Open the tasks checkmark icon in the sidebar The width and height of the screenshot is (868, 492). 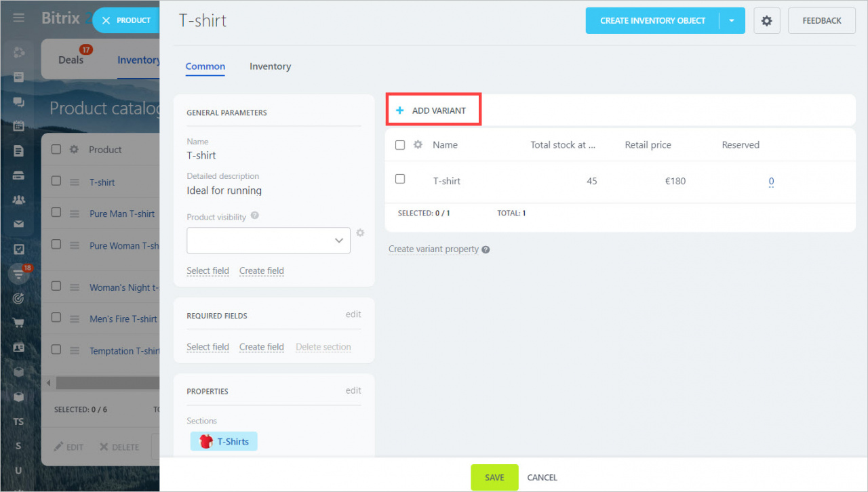(19, 249)
